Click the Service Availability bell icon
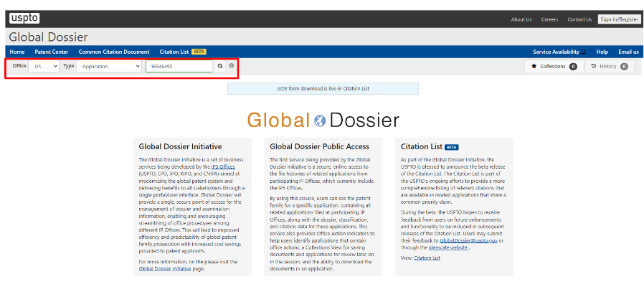Screen dimensions: 644x292 (584, 52)
